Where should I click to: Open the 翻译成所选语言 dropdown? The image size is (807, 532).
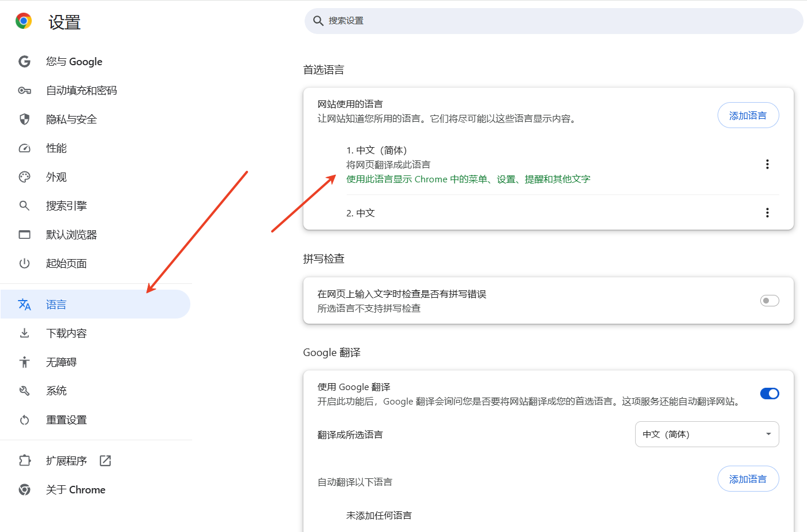707,434
